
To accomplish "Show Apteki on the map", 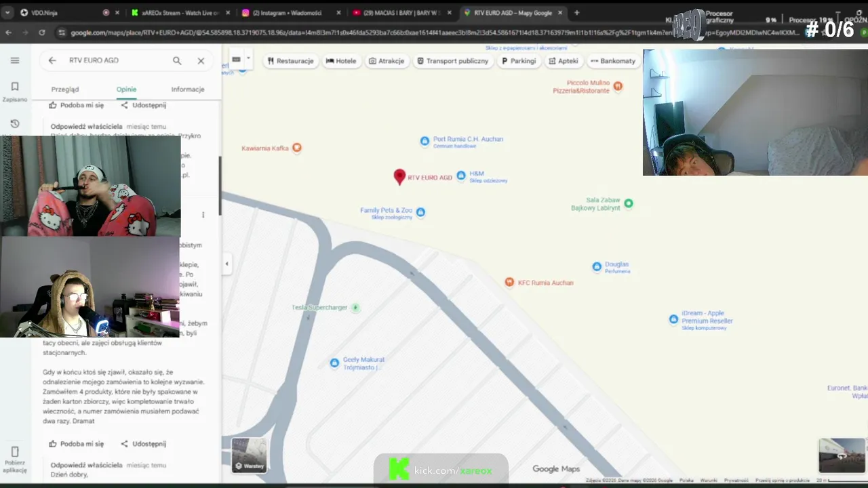I will (x=564, y=61).
